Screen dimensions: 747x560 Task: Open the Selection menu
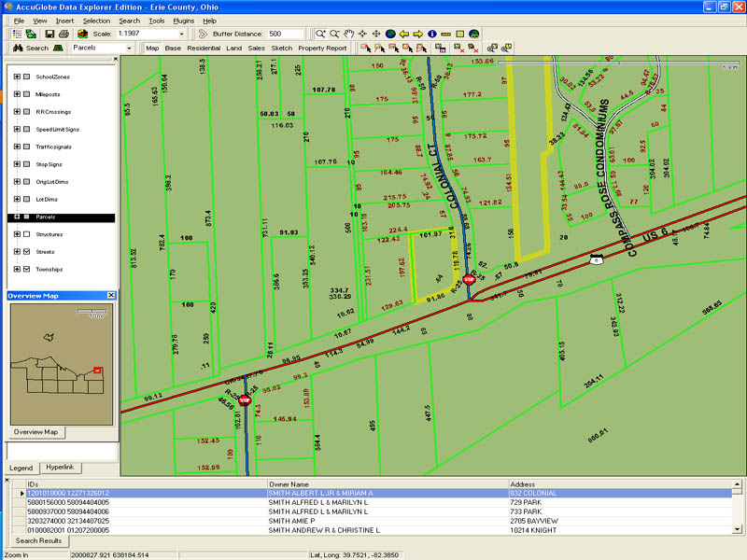coord(96,21)
